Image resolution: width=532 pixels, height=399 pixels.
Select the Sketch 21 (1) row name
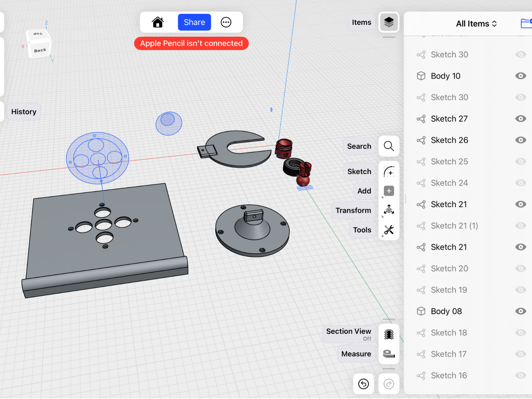[x=454, y=226]
